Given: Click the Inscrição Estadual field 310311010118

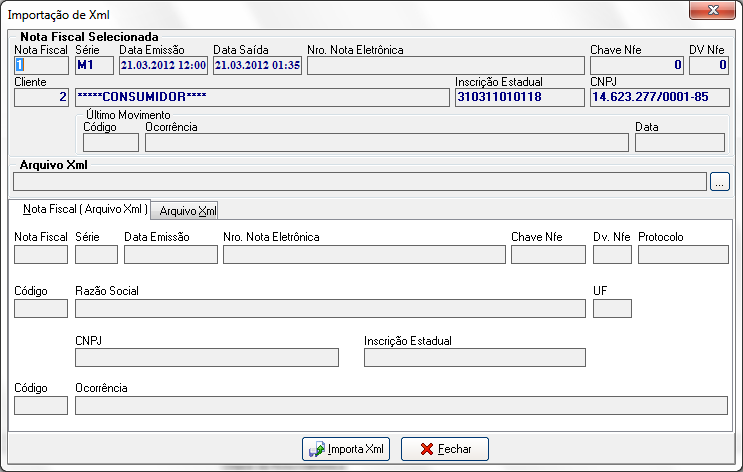Looking at the screenshot, I should pyautogui.click(x=520, y=97).
